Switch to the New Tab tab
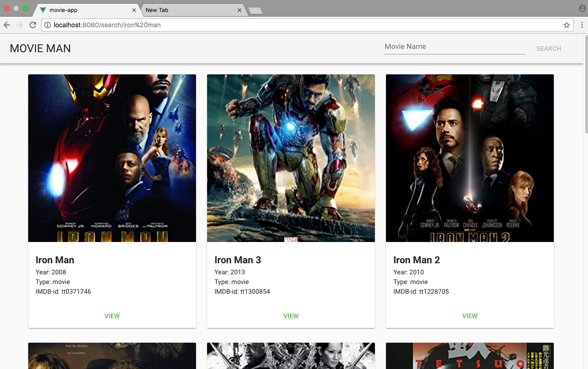588x369 pixels. pos(193,10)
